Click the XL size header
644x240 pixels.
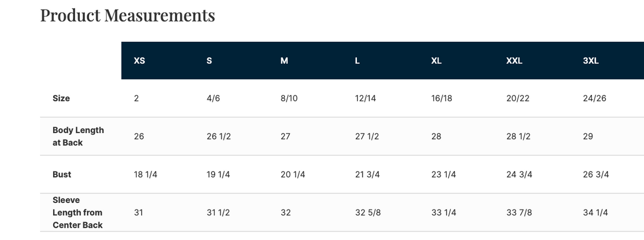tap(436, 61)
